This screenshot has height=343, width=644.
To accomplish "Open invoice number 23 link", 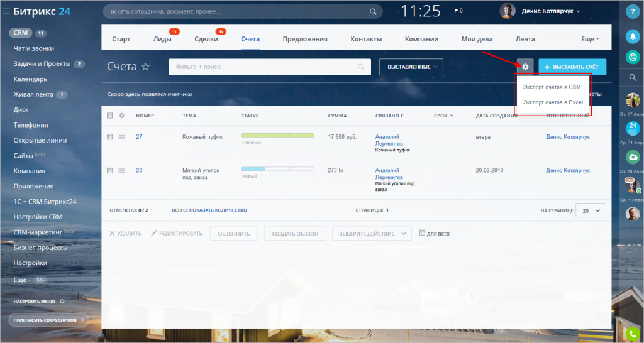I will click(x=139, y=170).
